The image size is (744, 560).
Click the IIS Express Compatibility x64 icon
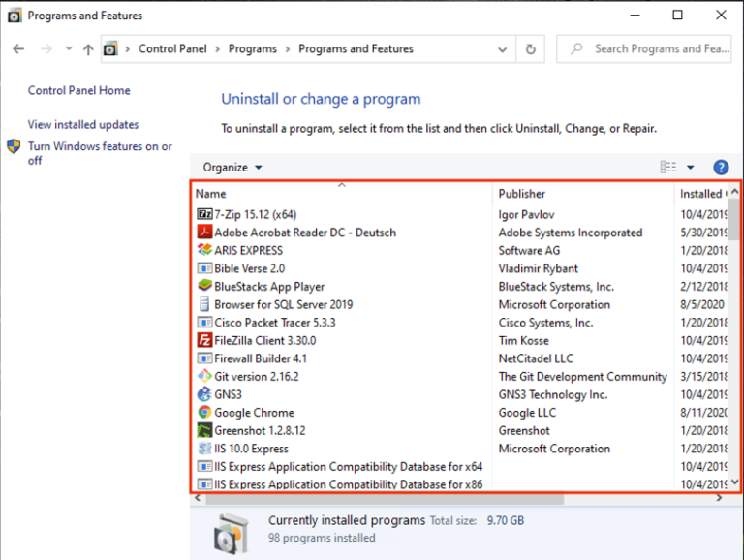[204, 467]
